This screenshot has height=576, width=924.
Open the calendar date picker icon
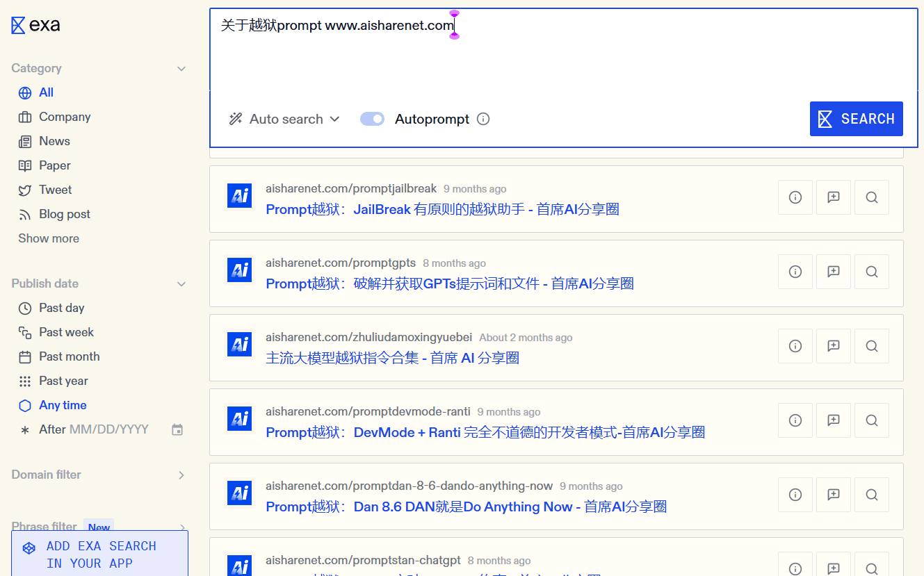point(177,430)
